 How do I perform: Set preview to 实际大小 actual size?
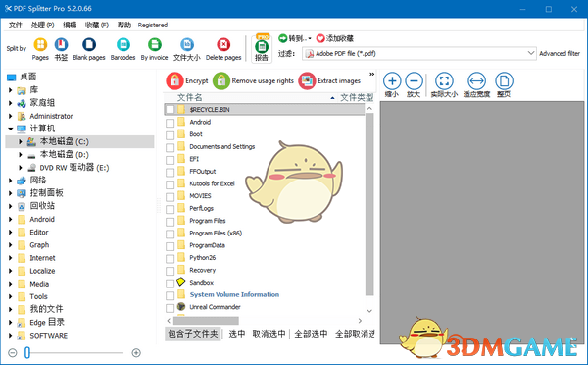pyautogui.click(x=444, y=84)
